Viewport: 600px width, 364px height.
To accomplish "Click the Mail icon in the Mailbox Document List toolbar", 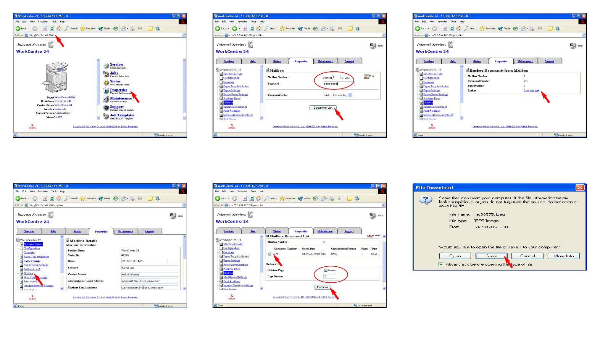I will pos(323,198).
